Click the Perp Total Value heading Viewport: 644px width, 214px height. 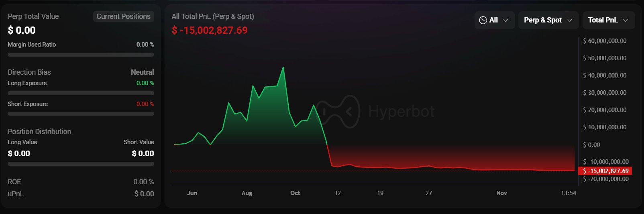33,16
